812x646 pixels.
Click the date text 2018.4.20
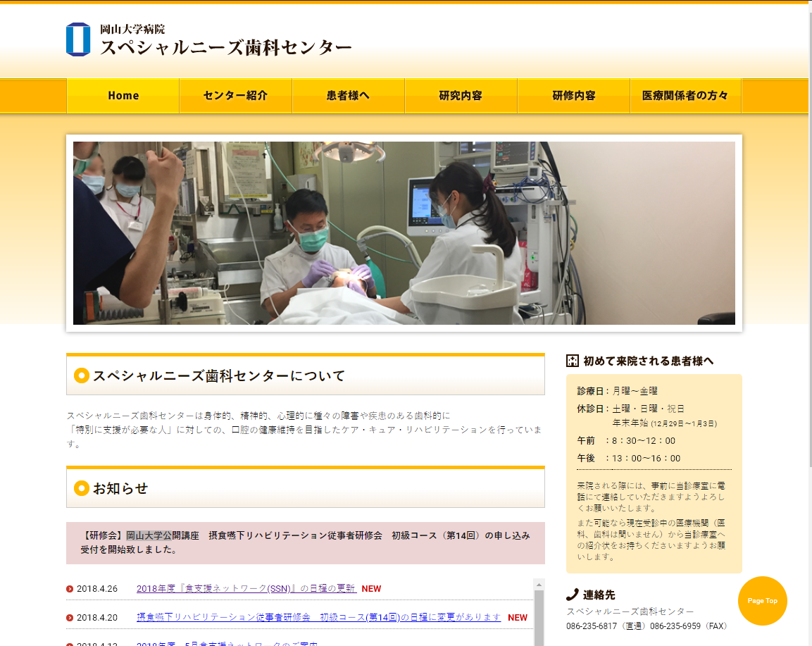97,618
